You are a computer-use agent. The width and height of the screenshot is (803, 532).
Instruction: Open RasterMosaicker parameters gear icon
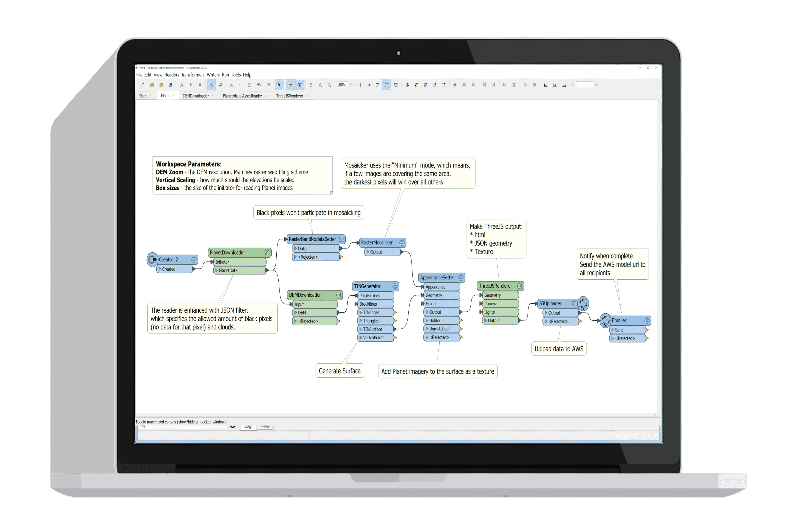tap(402, 243)
